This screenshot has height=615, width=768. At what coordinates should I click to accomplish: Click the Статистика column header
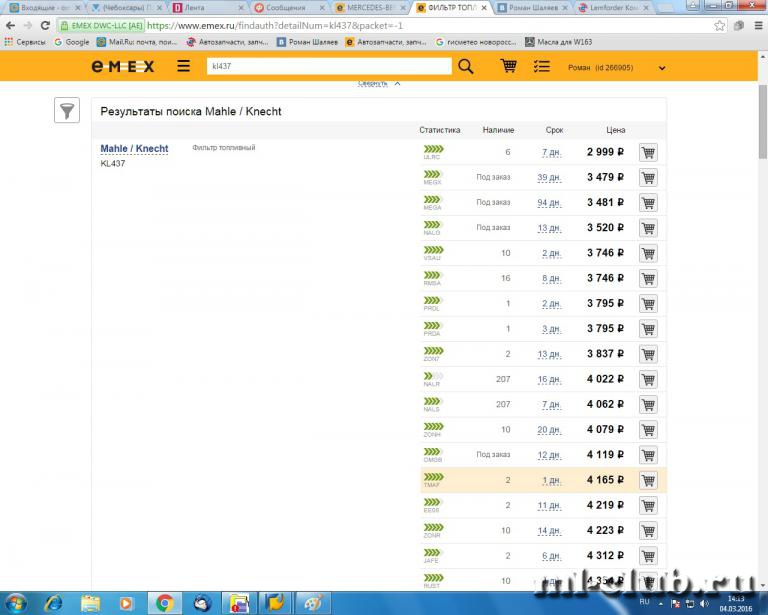tap(439, 130)
